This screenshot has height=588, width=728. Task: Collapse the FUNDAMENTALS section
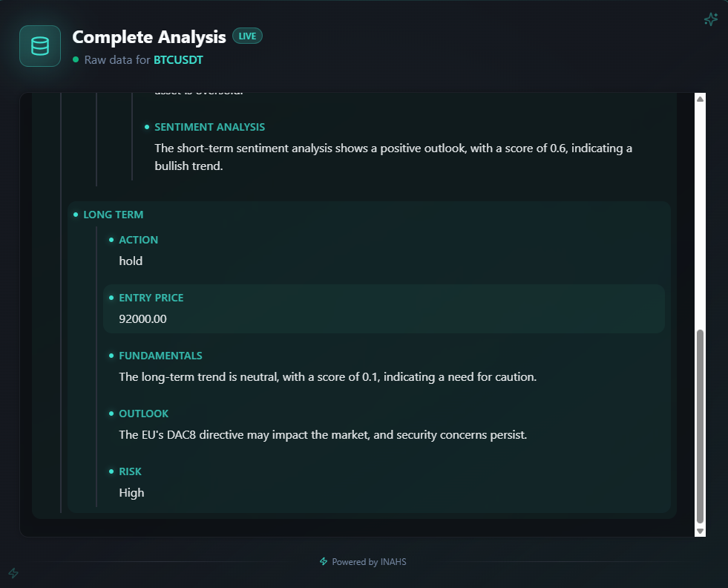click(x=161, y=355)
